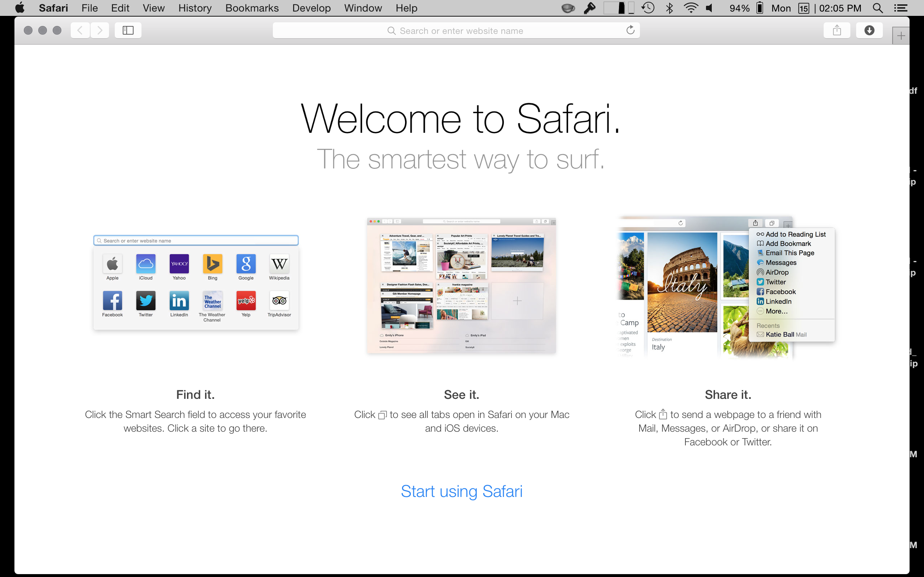Open the Develop menu
Image resolution: width=924 pixels, height=577 pixels.
click(x=311, y=8)
